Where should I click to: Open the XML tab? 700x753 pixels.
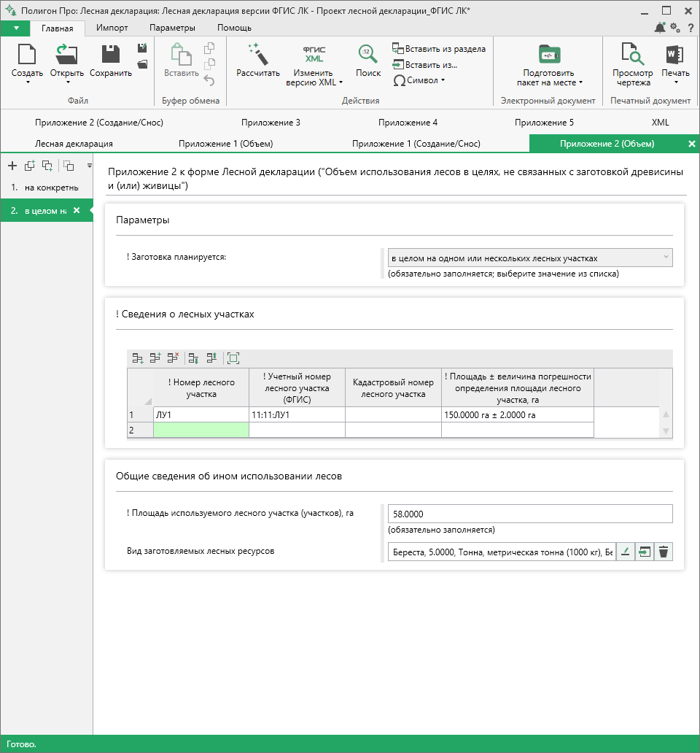pyautogui.click(x=660, y=123)
